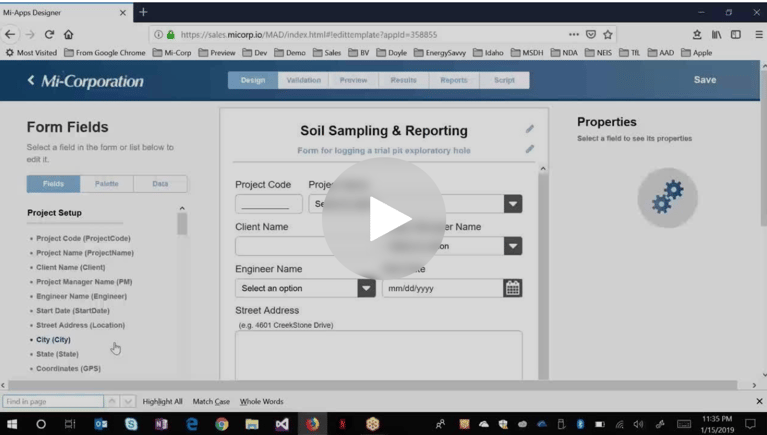Screen dimensions: 767x435
Task: Click the Street Address text area
Action: click(379, 355)
